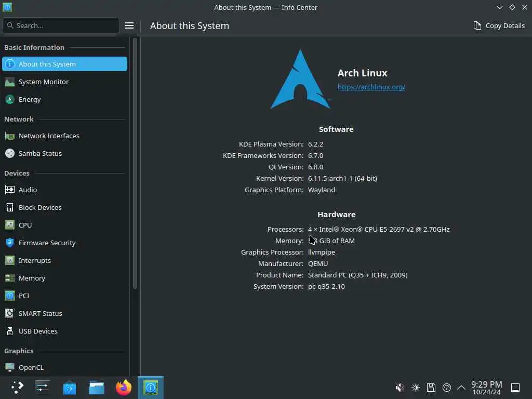The image size is (532, 399).
Task: Click the Arch Linux heading text
Action: [x=362, y=73]
